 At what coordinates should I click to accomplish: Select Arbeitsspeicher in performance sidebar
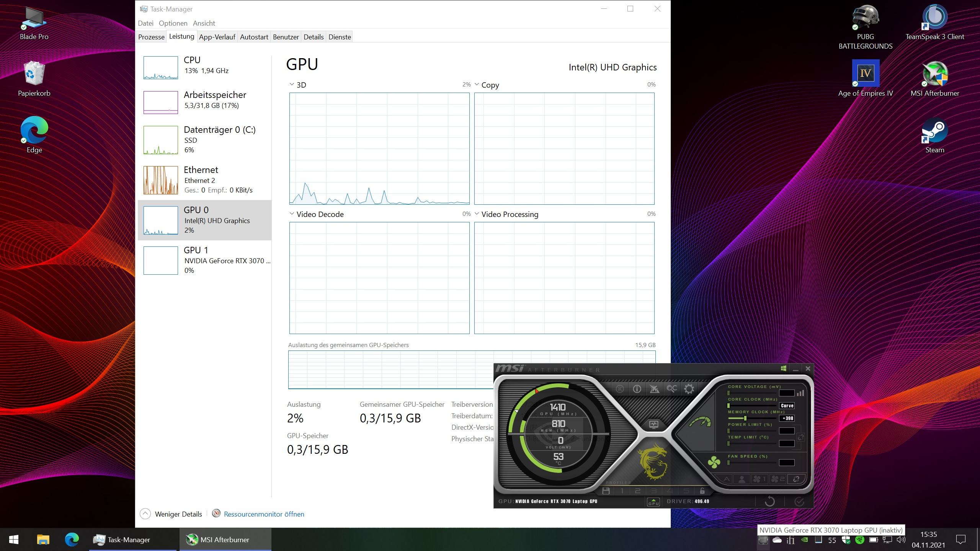(x=204, y=102)
